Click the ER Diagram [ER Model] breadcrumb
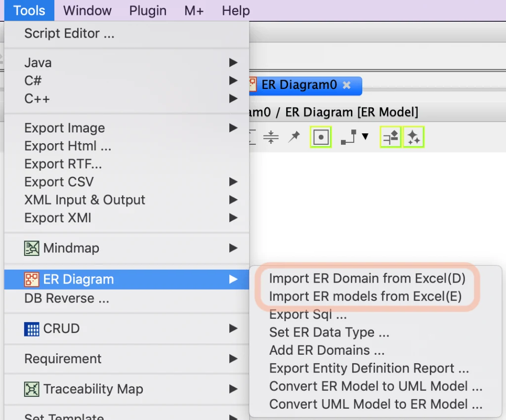Image resolution: width=506 pixels, height=420 pixels. pyautogui.click(x=351, y=112)
